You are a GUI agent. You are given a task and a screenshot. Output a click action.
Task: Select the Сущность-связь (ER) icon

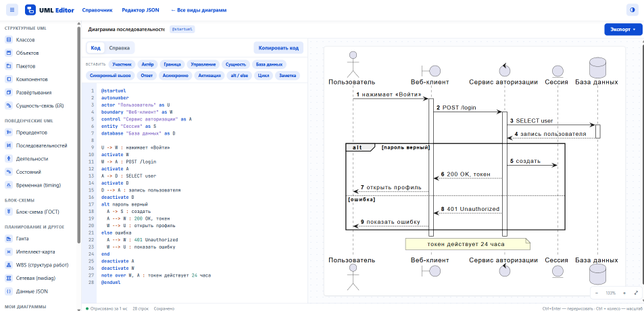pyautogui.click(x=9, y=105)
